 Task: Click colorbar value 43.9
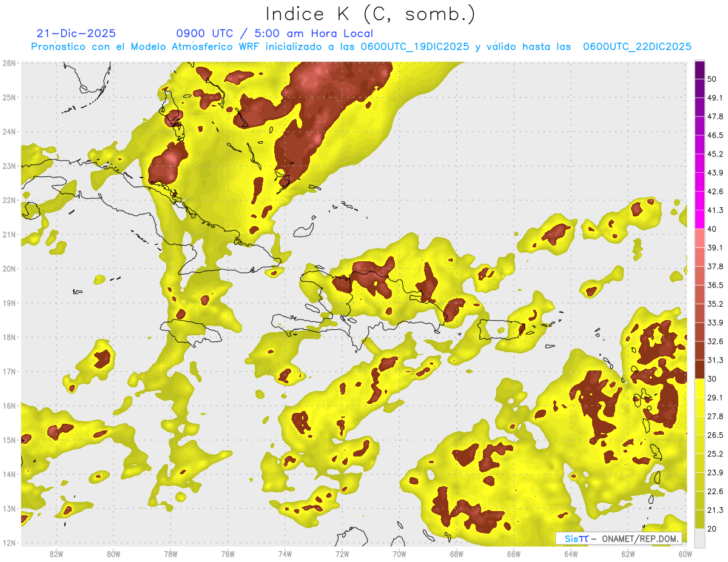(715, 173)
